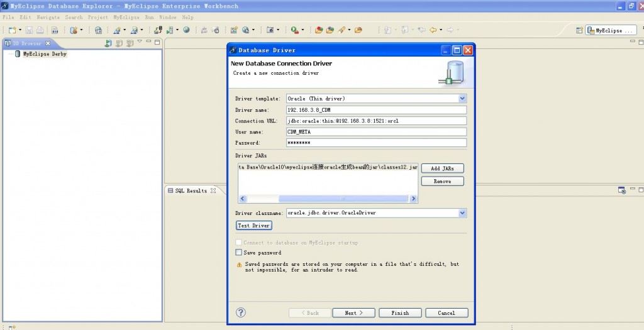644x330 pixels.
Task: Switch to the SQL Results tab
Action: (x=191, y=190)
